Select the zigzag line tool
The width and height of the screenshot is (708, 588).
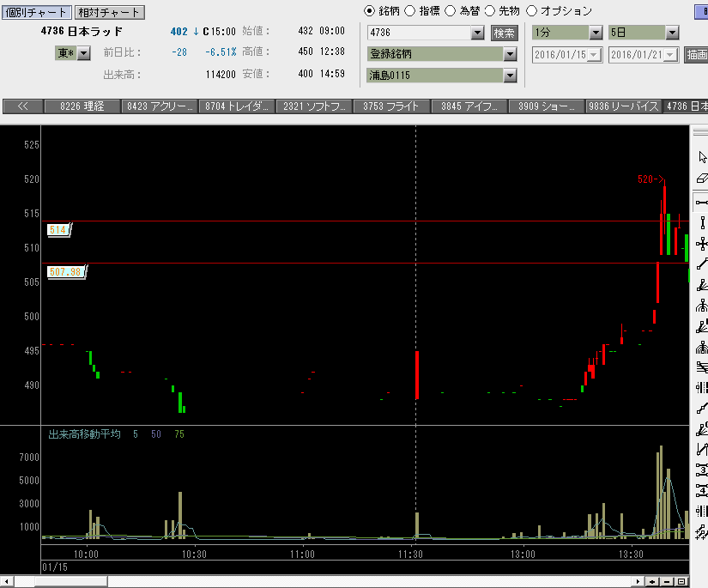[702, 449]
